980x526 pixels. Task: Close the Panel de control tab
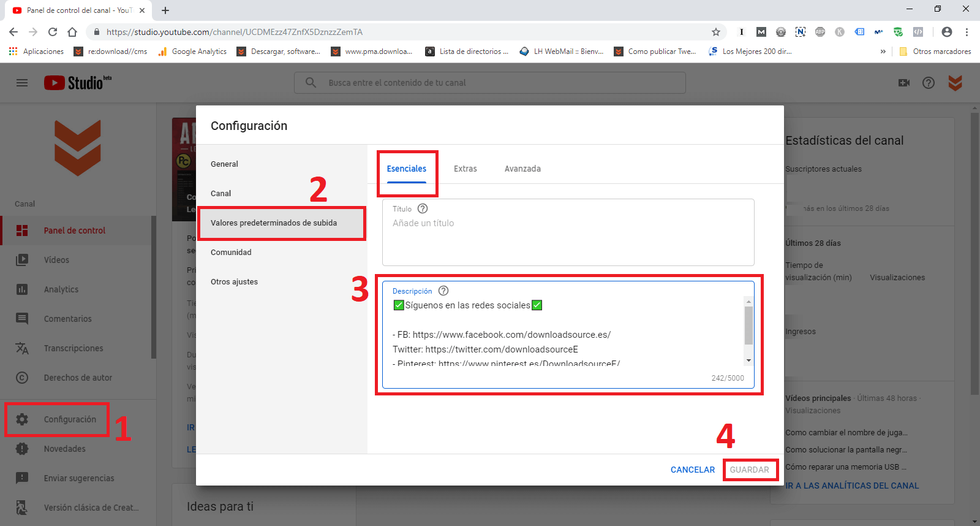tap(142, 10)
